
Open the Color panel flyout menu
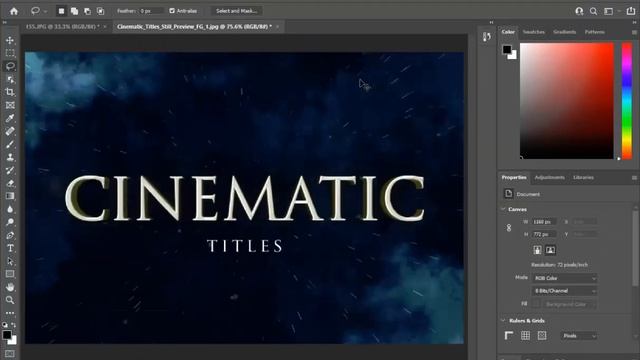pyautogui.click(x=634, y=32)
